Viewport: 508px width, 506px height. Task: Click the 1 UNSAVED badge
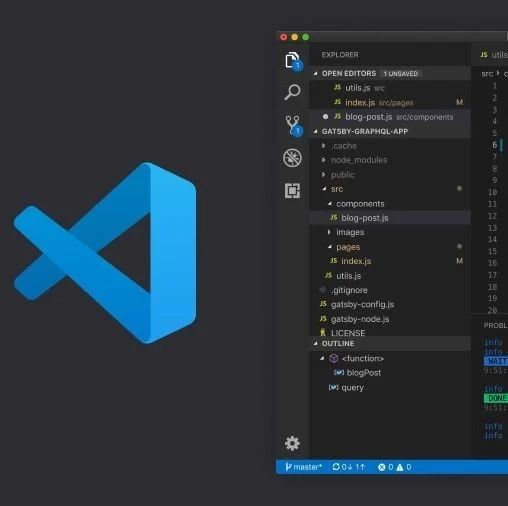pyautogui.click(x=401, y=74)
